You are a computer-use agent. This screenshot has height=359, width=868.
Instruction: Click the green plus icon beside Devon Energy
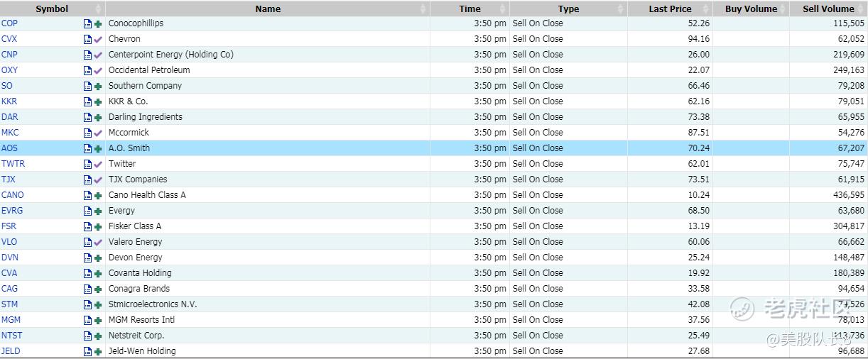pyautogui.click(x=98, y=258)
